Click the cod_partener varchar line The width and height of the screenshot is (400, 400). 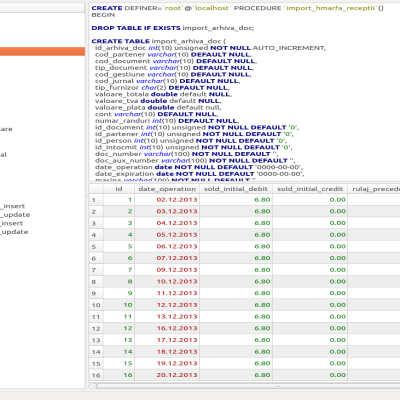(173, 55)
